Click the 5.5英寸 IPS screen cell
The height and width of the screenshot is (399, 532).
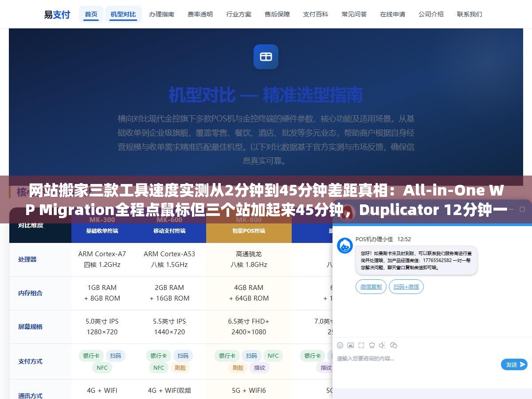tap(169, 327)
